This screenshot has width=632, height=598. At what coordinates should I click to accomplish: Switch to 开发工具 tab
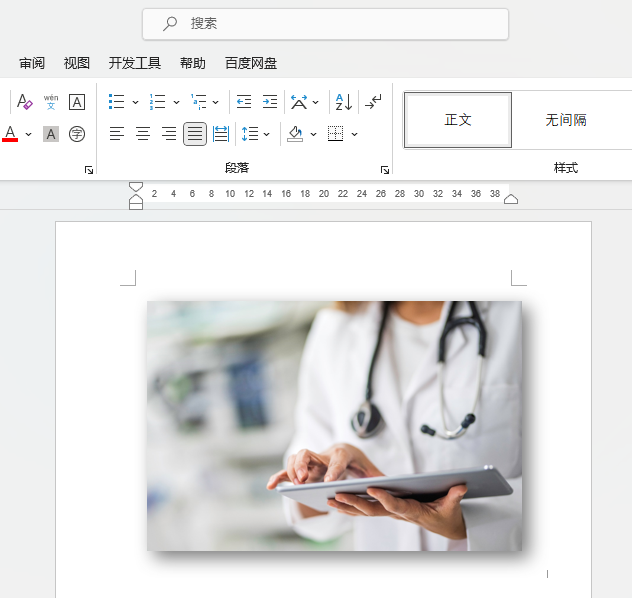(135, 63)
